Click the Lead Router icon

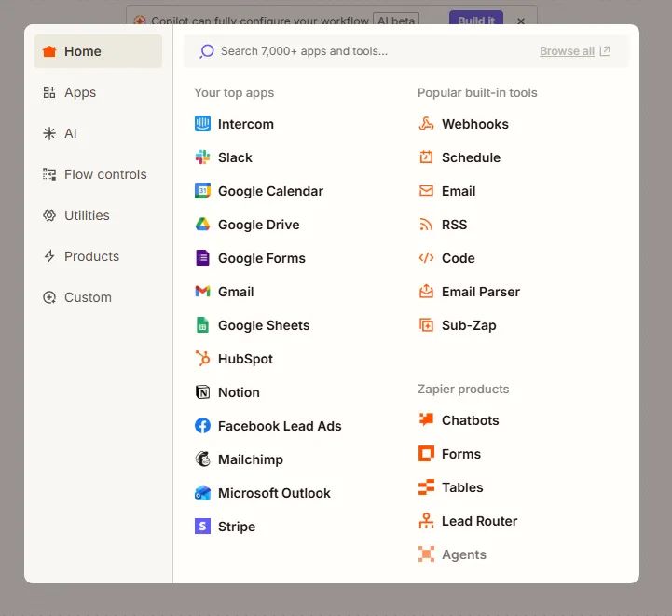[426, 520]
